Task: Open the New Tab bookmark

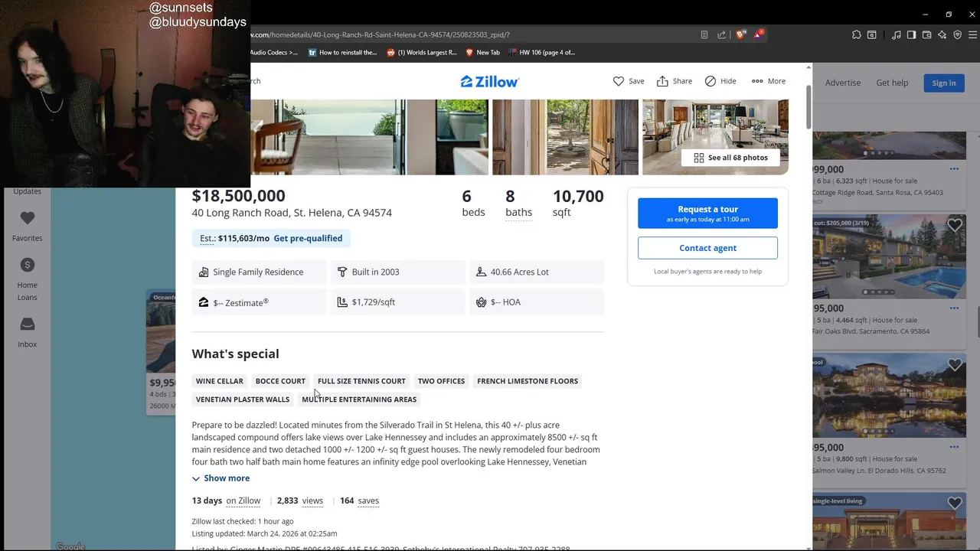Action: tap(482, 53)
